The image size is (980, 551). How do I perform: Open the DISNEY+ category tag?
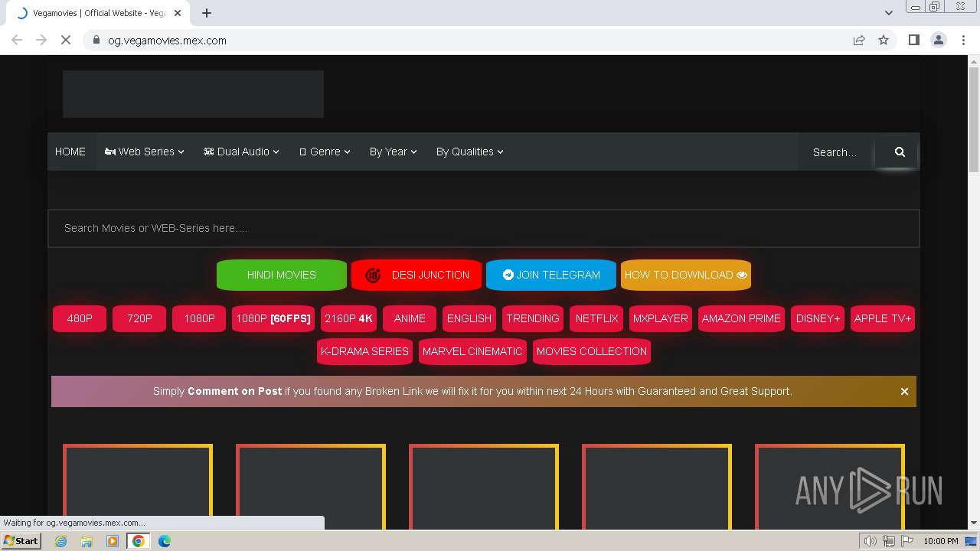(818, 318)
